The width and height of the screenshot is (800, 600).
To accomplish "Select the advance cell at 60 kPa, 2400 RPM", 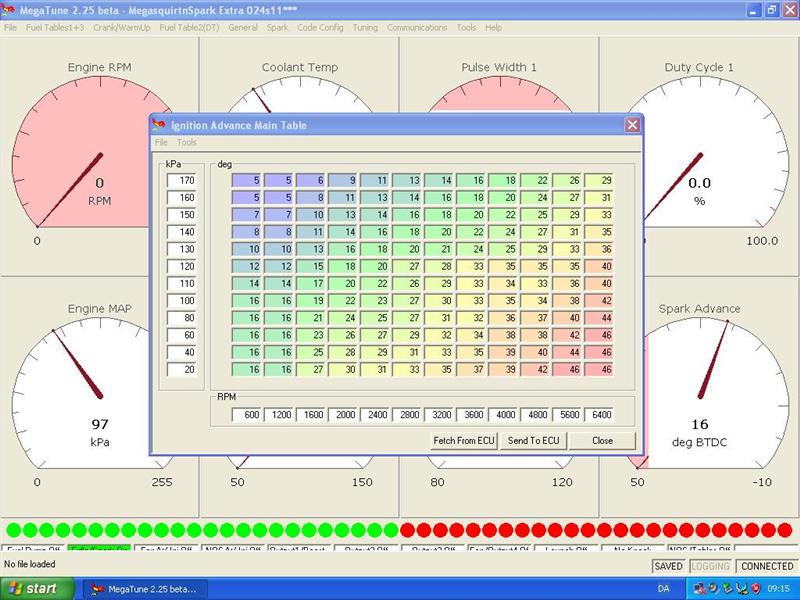I will [x=375, y=335].
